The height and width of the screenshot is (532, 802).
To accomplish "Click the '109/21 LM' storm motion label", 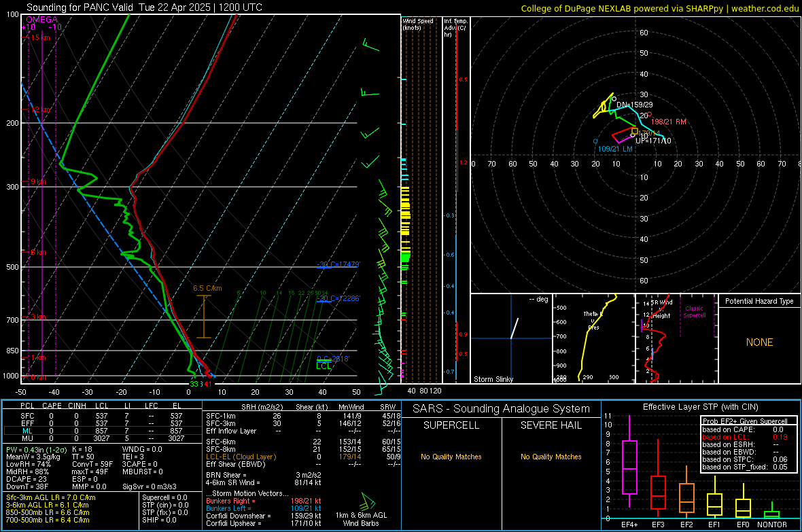I will pyautogui.click(x=615, y=149).
